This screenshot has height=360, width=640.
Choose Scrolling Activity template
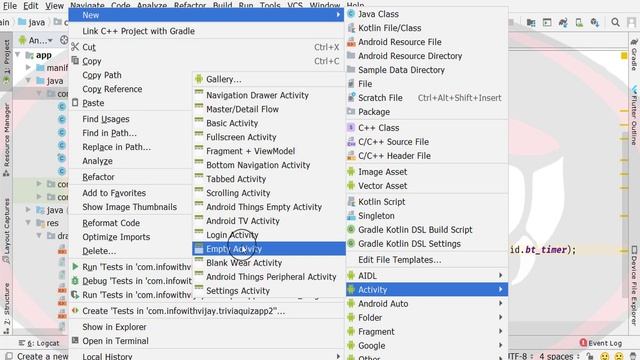(269, 193)
